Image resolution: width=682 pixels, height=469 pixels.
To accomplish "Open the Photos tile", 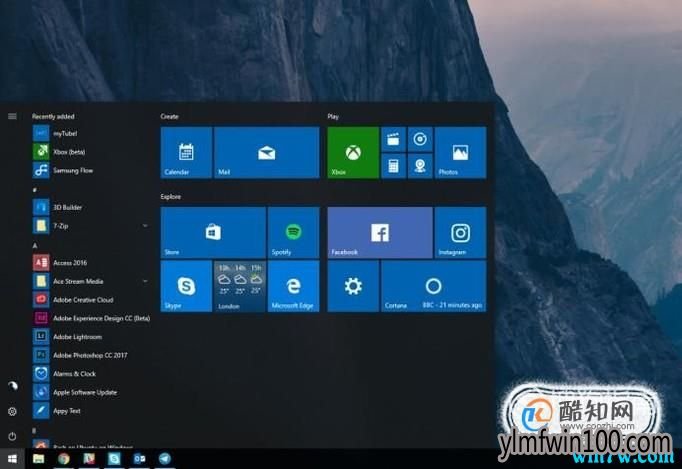I will tap(460, 152).
